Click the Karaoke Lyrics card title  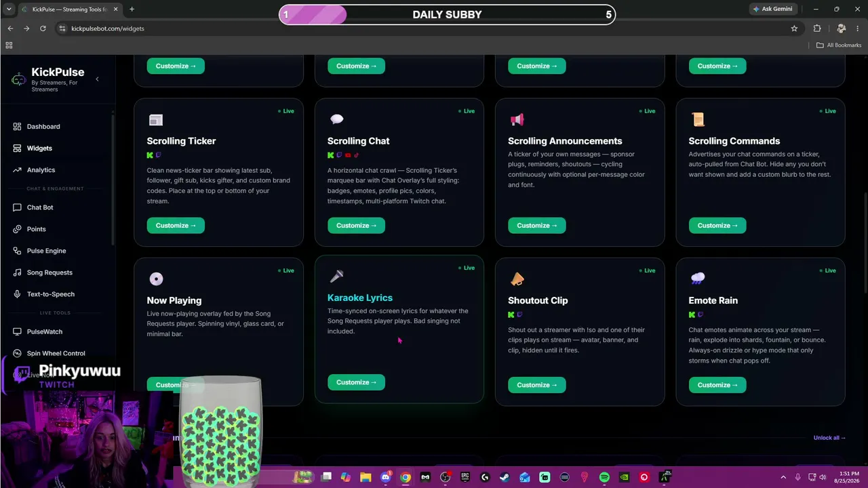pos(360,298)
